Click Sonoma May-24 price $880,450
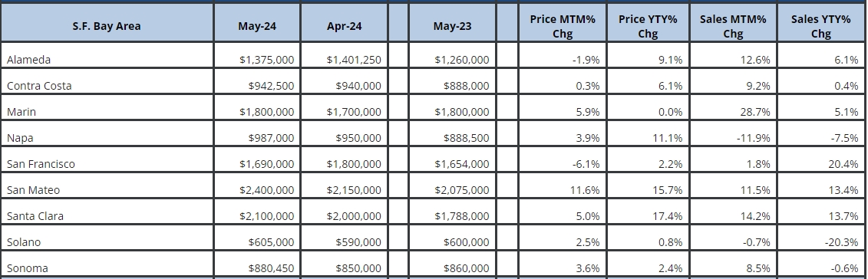Image resolution: width=868 pixels, height=279 pixels. pyautogui.click(x=271, y=268)
